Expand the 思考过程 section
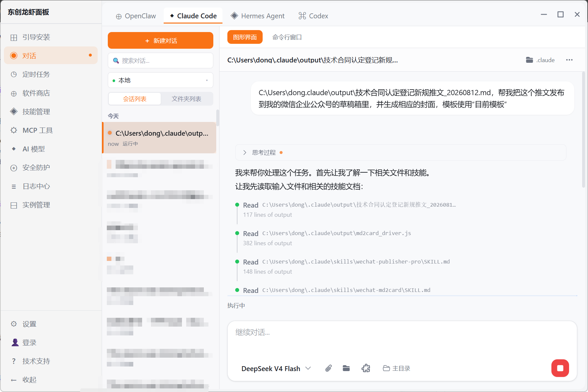 click(x=400, y=152)
